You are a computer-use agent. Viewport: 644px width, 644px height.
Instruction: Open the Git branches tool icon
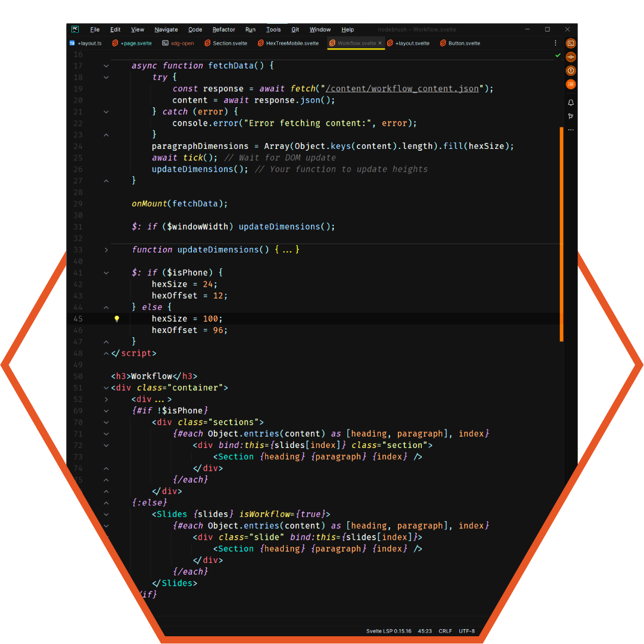coord(571,116)
